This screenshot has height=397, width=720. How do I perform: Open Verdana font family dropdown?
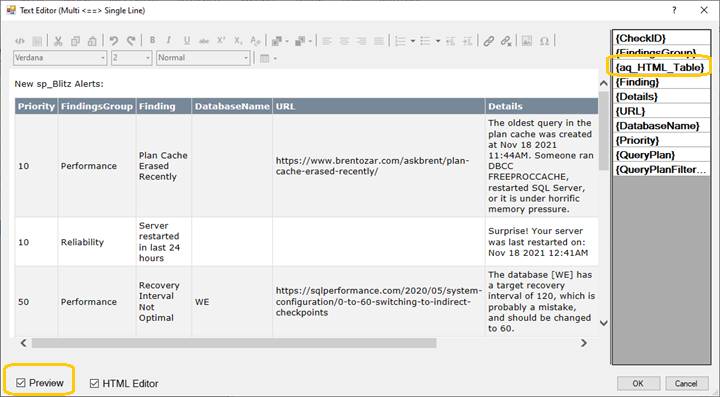click(60, 58)
